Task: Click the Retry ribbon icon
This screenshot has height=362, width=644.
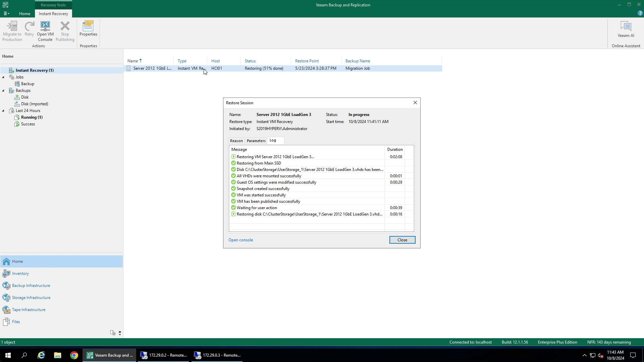Action: click(29, 29)
